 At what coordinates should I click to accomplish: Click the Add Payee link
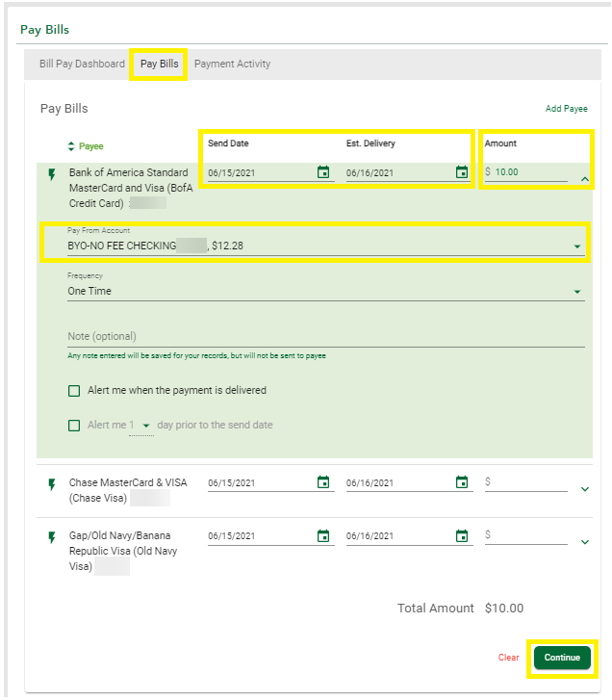click(x=566, y=109)
